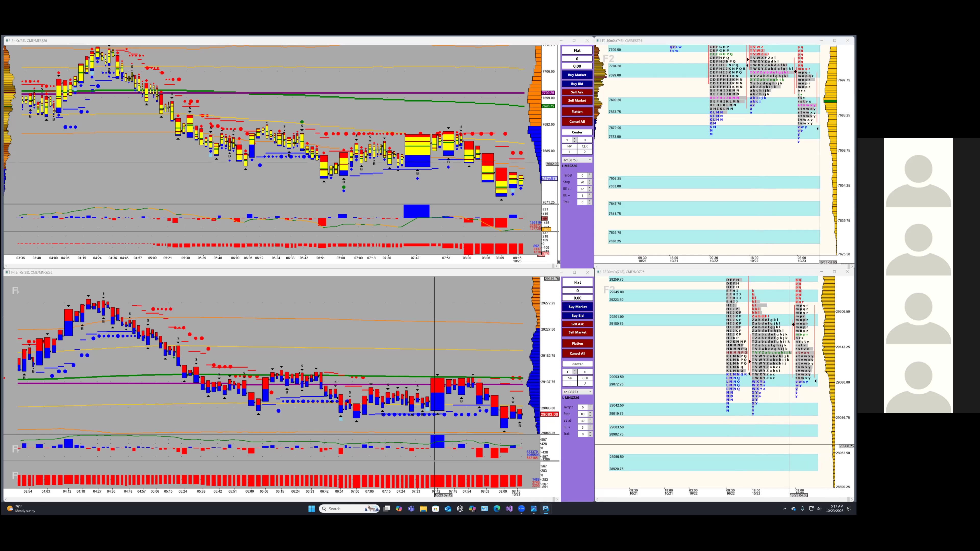980x551 pixels.
Task: Open the notification center icon
Action: pyautogui.click(x=849, y=508)
